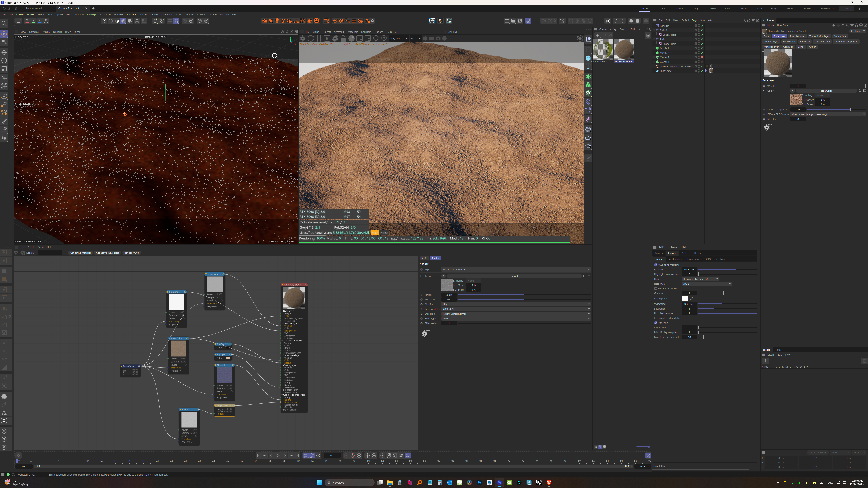Click Play Forward in the timeline
868x488 pixels.
pos(278,455)
